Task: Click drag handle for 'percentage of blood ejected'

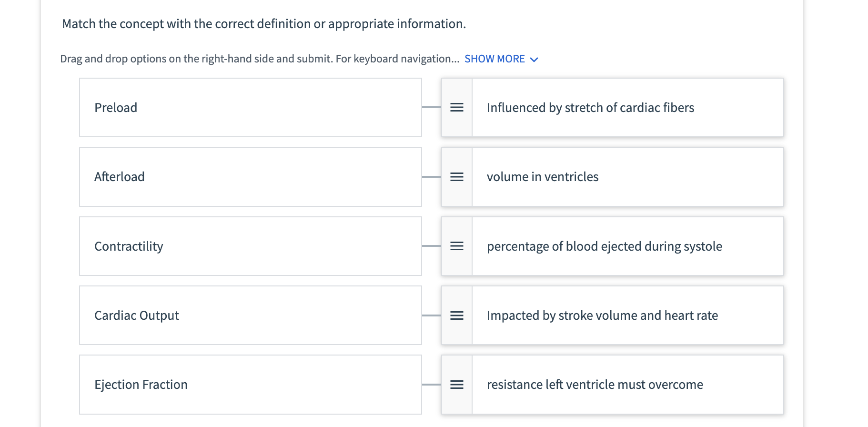Action: (457, 246)
